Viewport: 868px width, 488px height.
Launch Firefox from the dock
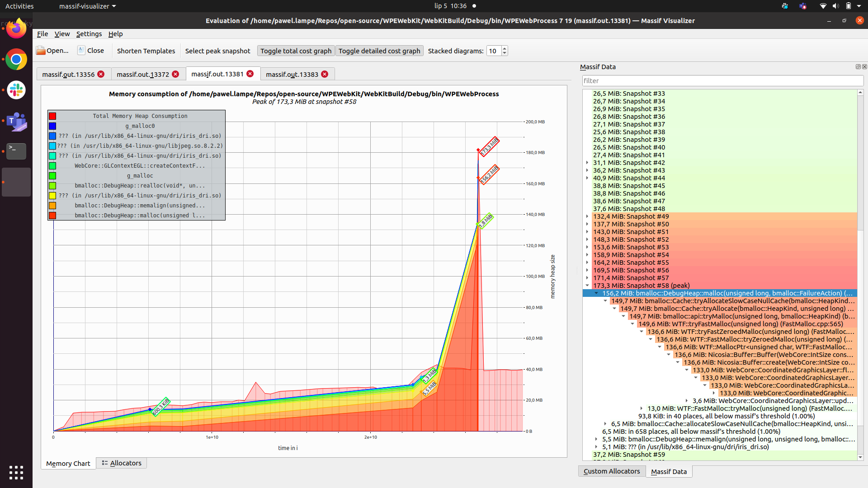pyautogui.click(x=16, y=28)
